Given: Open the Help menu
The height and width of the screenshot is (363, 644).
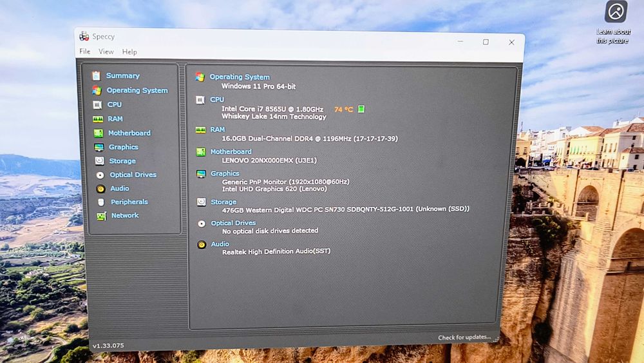Looking at the screenshot, I should [x=129, y=52].
